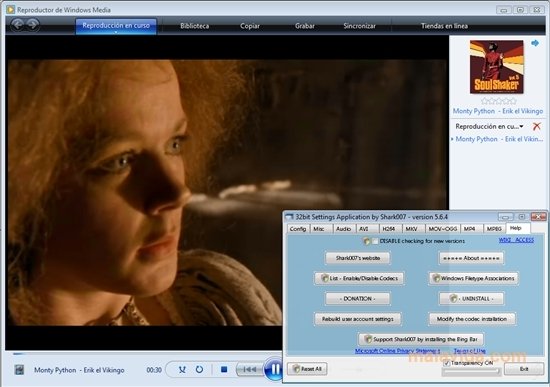Open the WIKI ACCESS link
Image resolution: width=550 pixels, height=387 pixels.
pos(516,240)
